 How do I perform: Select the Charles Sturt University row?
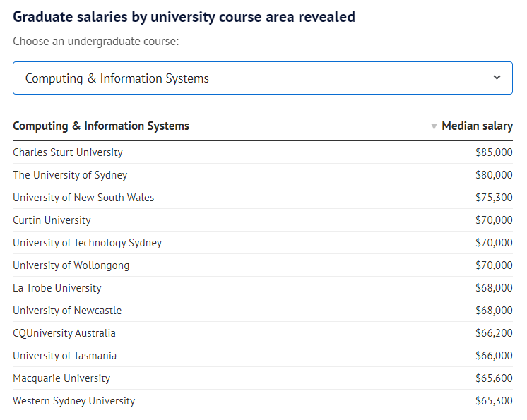263,152
